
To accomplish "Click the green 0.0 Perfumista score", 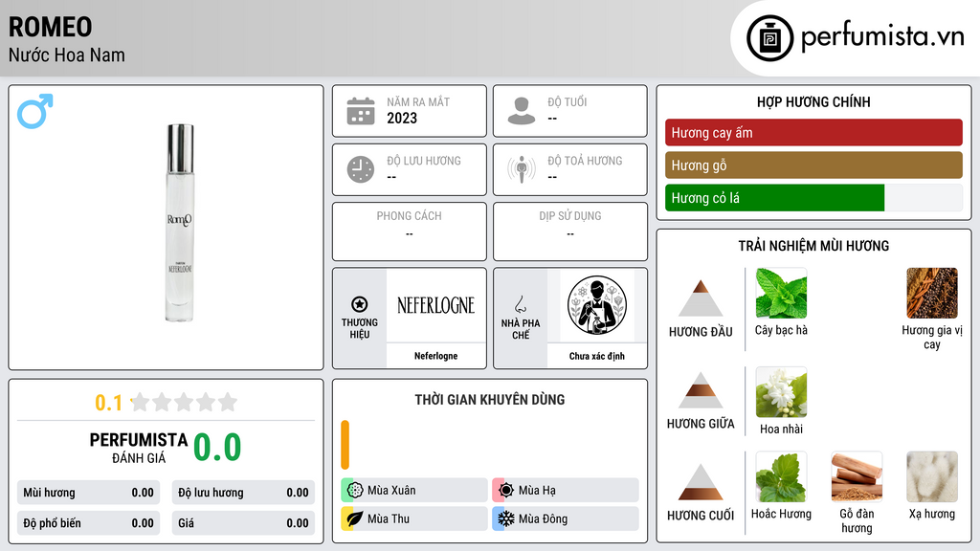I will coord(217,447).
